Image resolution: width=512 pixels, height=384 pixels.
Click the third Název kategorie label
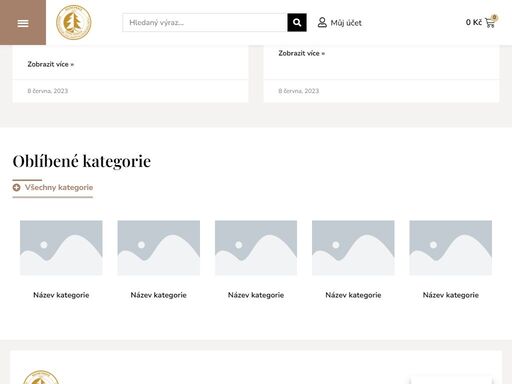[256, 295]
